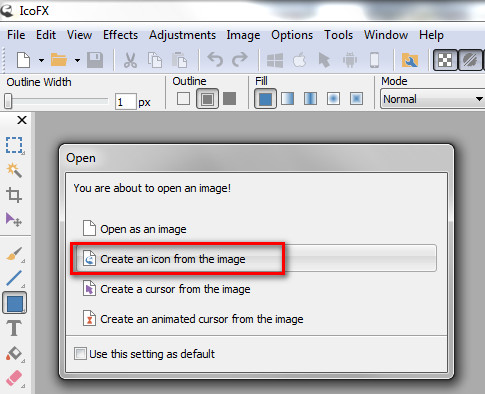Open the View menu
Screen dimensions: 485x394
click(x=79, y=35)
